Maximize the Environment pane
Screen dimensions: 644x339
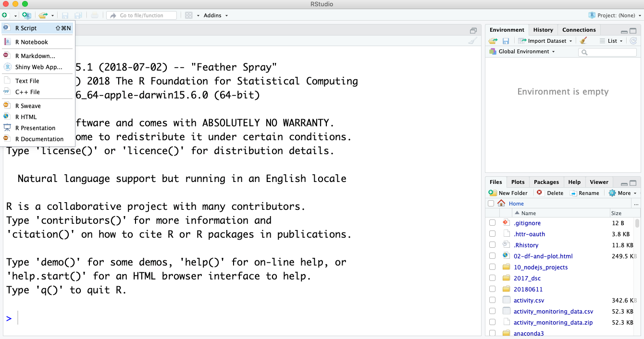pyautogui.click(x=633, y=30)
